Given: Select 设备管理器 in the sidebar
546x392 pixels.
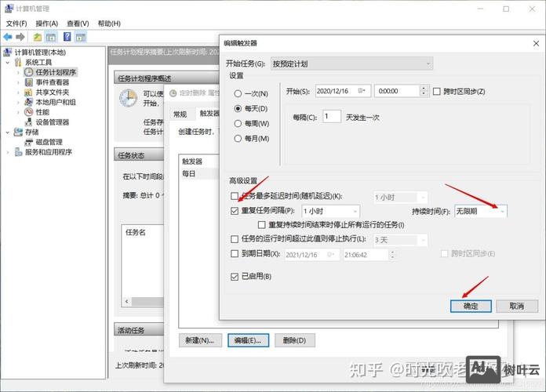Looking at the screenshot, I should pos(52,122).
